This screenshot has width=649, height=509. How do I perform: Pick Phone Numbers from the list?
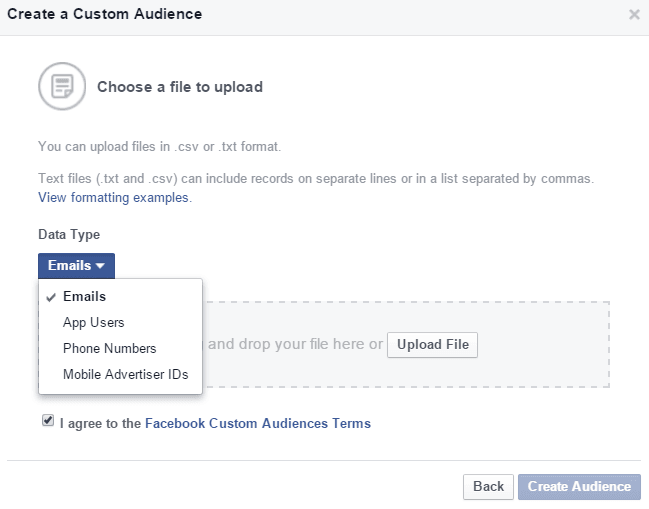pos(120,348)
